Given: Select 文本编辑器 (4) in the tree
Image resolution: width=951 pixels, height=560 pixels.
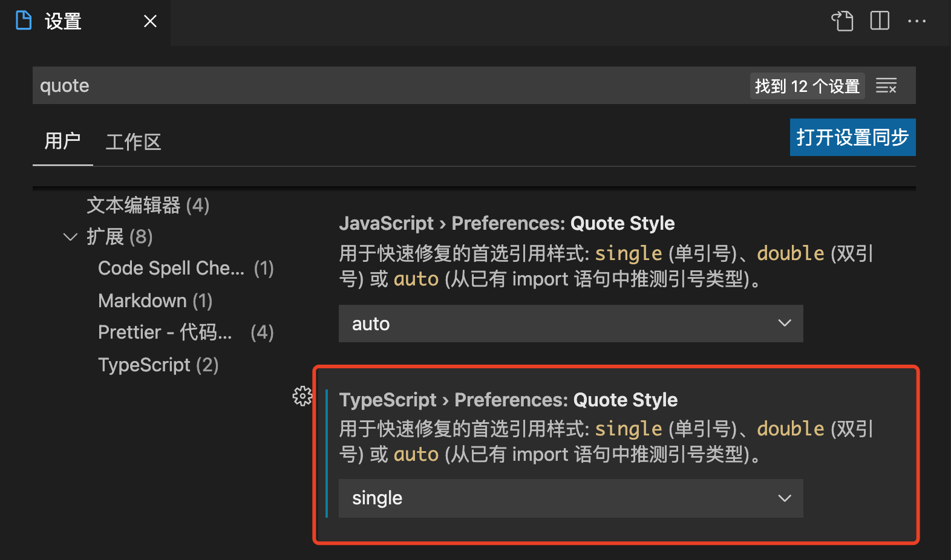Looking at the screenshot, I should click(x=148, y=205).
